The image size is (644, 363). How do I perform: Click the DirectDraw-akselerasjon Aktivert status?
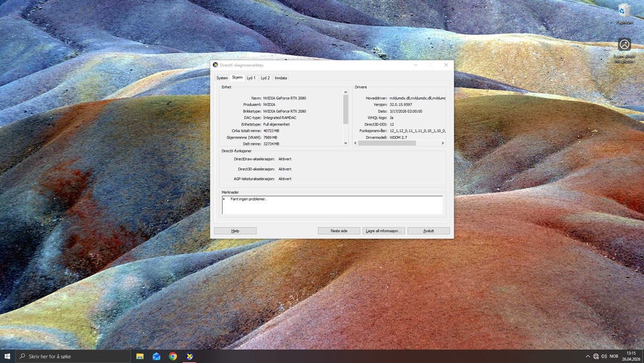pos(284,159)
